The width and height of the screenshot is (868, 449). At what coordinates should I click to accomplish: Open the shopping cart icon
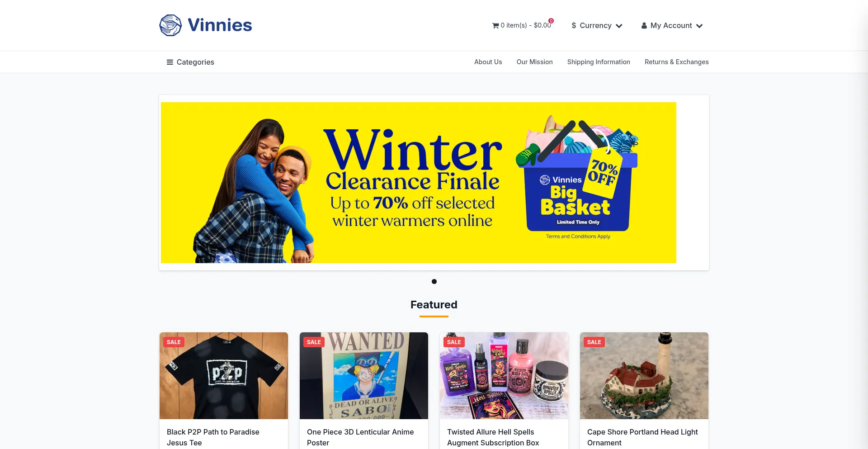(495, 26)
